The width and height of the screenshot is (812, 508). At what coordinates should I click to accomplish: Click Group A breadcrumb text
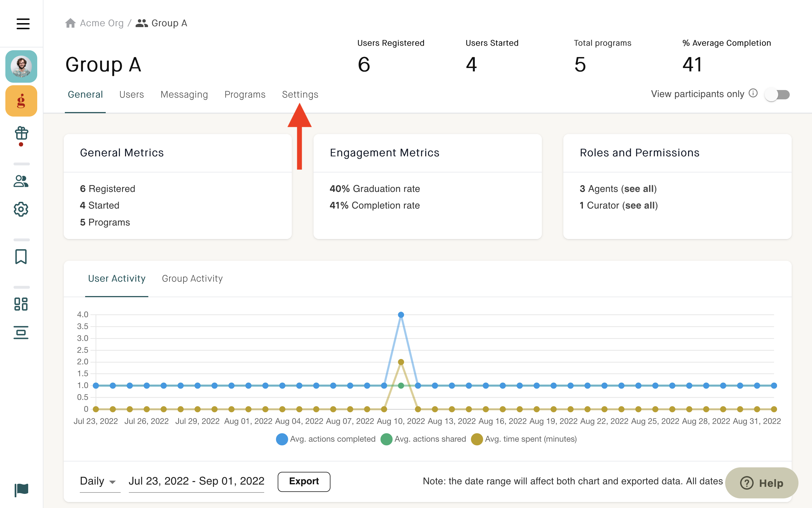(169, 23)
